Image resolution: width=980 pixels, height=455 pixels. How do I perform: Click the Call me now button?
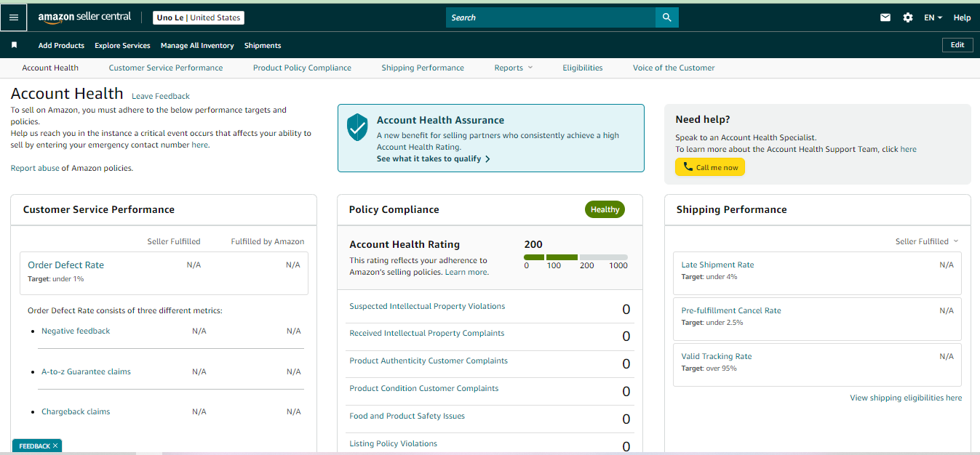coord(710,167)
